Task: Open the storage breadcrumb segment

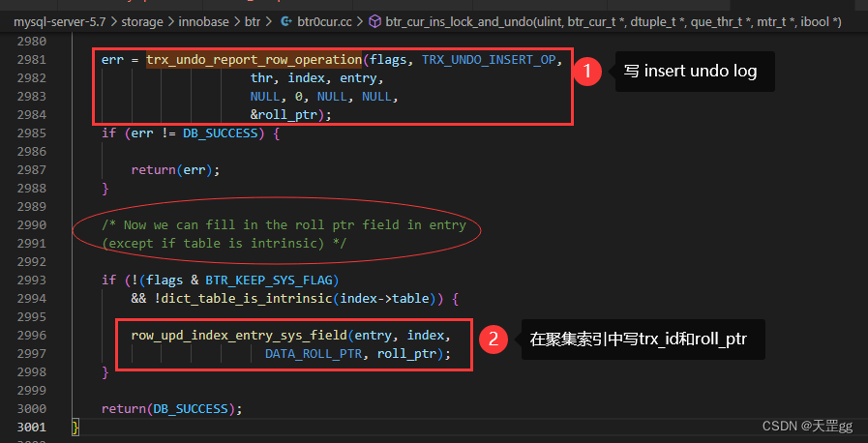Action: [143, 22]
